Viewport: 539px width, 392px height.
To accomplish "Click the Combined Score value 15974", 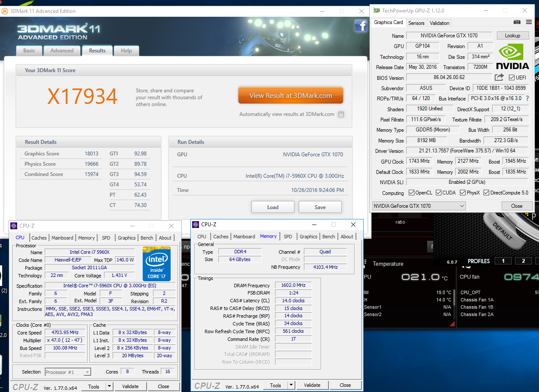I will click(91, 174).
